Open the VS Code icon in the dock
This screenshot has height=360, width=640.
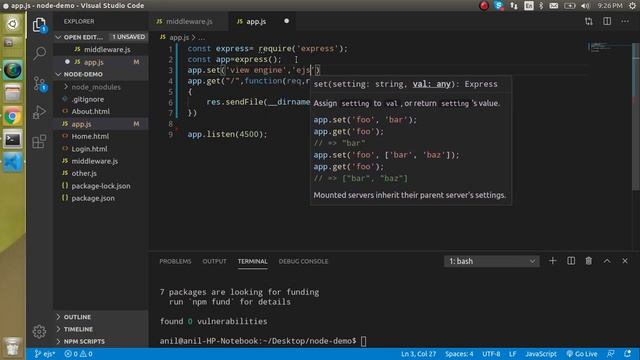coord(12,163)
